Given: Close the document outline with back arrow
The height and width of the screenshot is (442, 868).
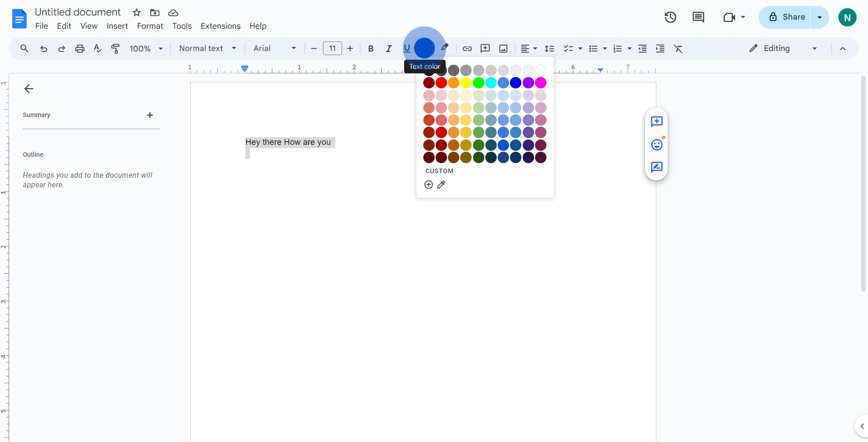Looking at the screenshot, I should pyautogui.click(x=29, y=88).
